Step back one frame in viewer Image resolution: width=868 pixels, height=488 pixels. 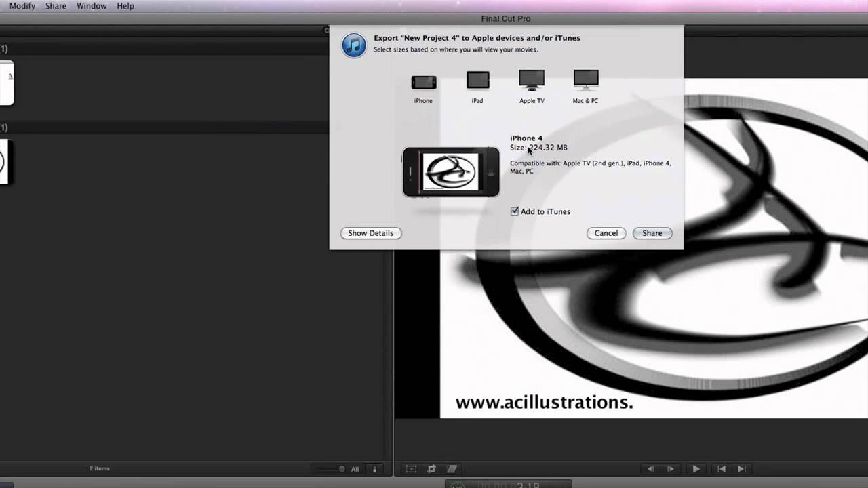click(x=651, y=469)
